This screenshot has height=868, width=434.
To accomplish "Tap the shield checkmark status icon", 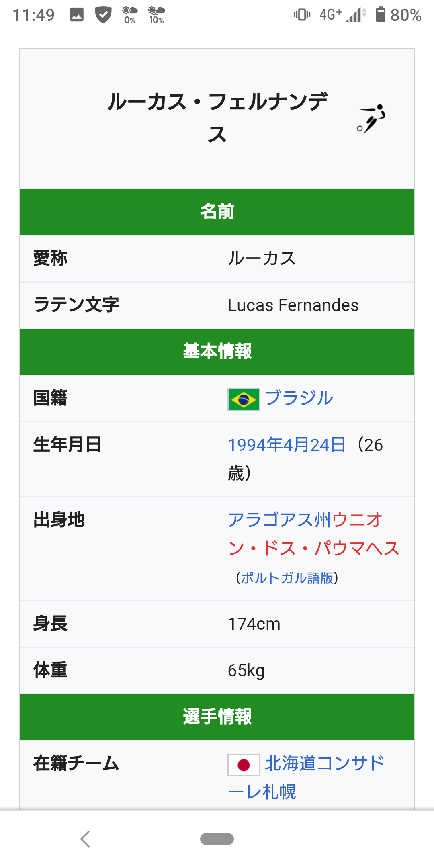I will point(103,15).
